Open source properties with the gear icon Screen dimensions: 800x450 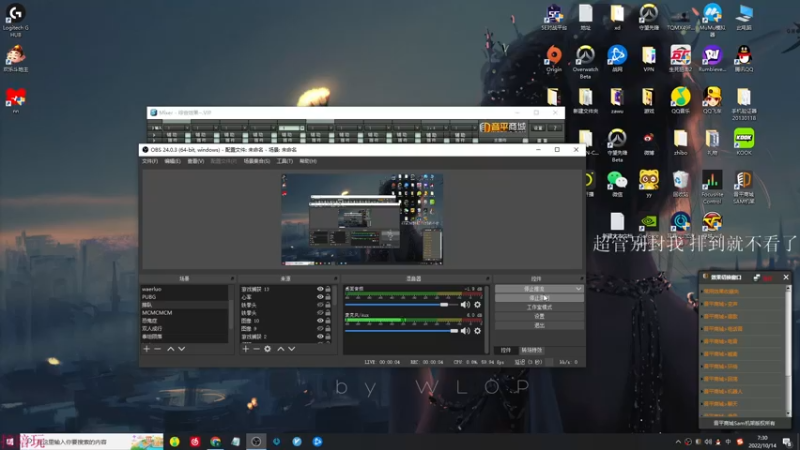coord(267,349)
